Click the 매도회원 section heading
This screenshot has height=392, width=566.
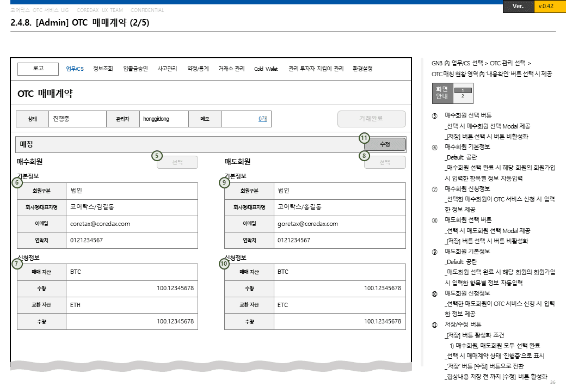click(x=237, y=162)
